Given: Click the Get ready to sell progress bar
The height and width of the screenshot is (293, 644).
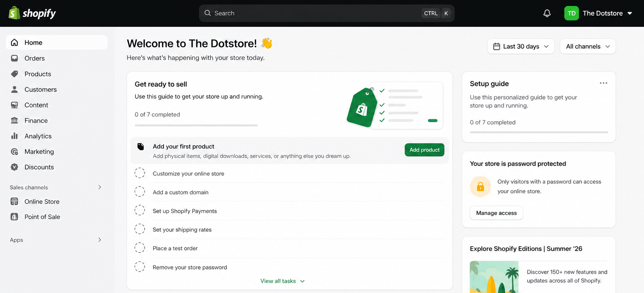Looking at the screenshot, I should click(196, 125).
